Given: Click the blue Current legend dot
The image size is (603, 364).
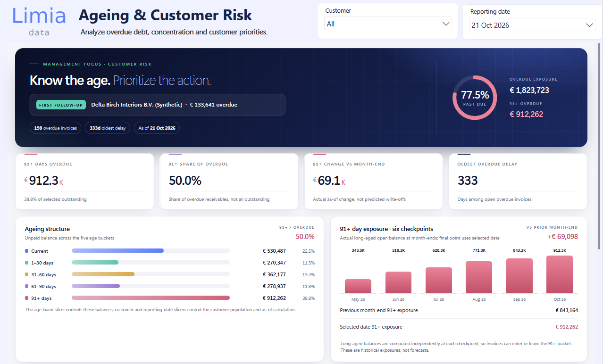Looking at the screenshot, I should pos(27,251).
